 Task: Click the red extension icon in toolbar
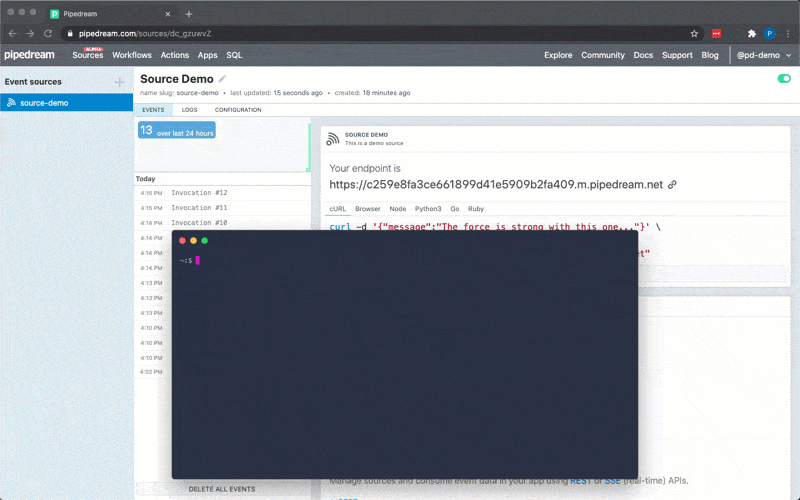[716, 33]
